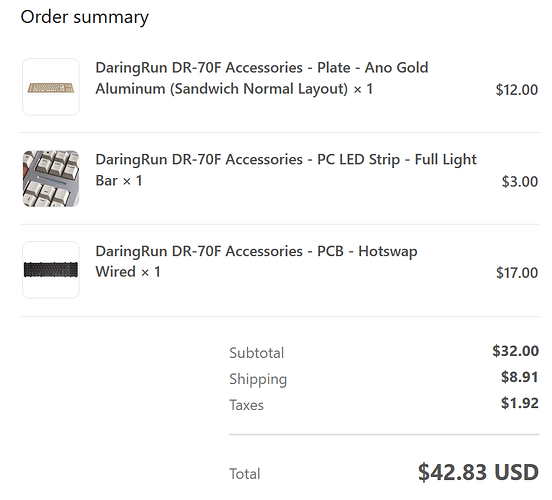
Task: Click the Ano Gold Aluminum plate thumbnail
Action: pos(51,87)
